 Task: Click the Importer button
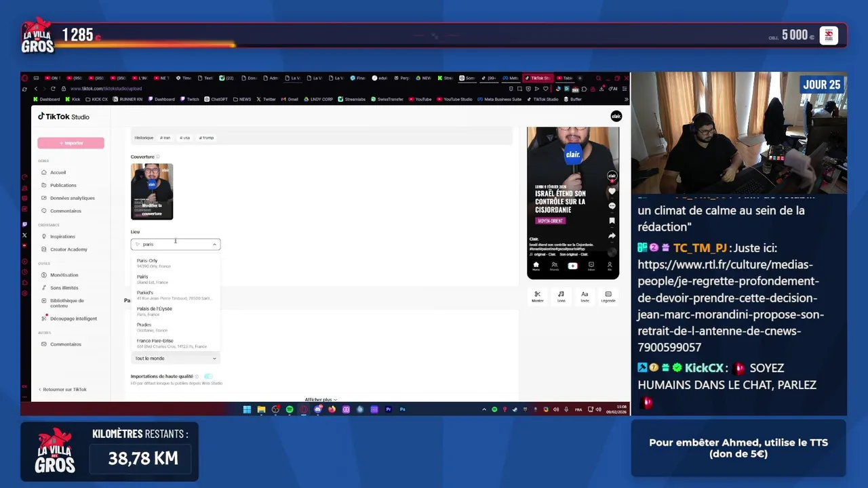(x=71, y=143)
